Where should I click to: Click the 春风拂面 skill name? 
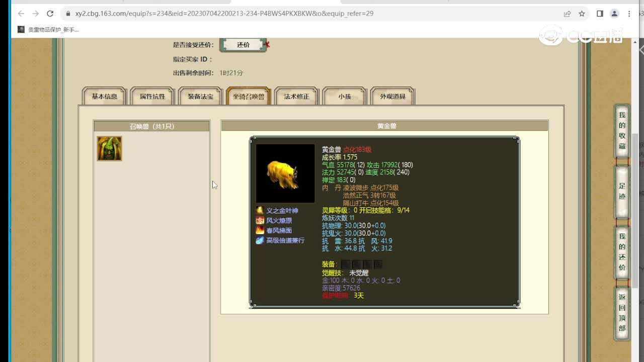tap(279, 230)
